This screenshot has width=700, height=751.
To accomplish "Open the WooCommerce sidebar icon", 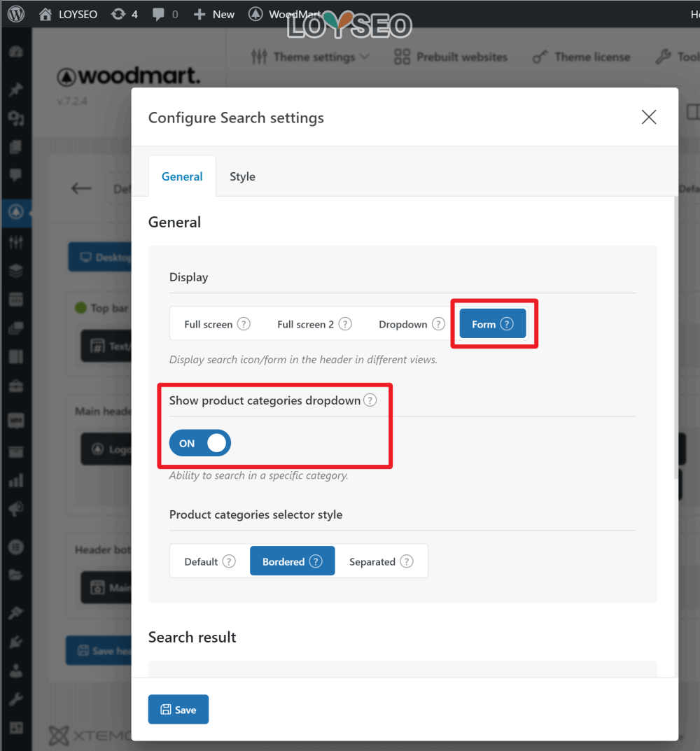I will click(16, 421).
